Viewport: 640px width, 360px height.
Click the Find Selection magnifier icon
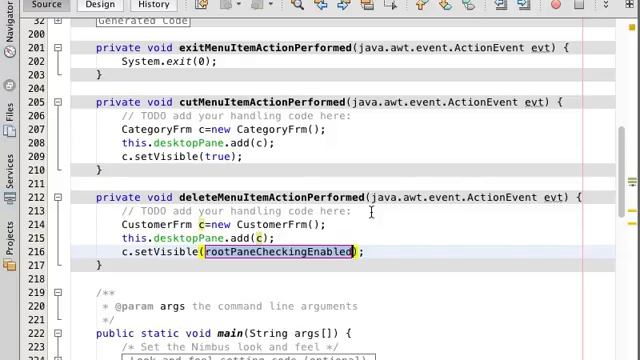click(297, 5)
